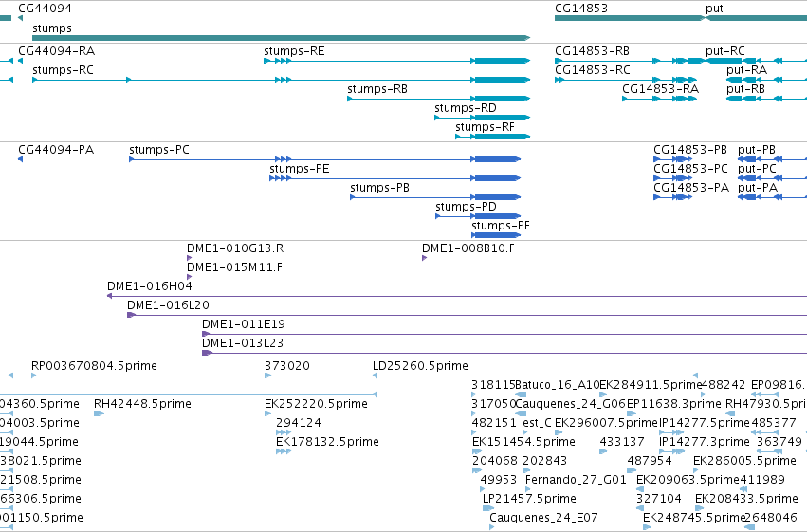The image size is (807, 532).
Task: Click the 204068 EST label
Action: (494, 461)
